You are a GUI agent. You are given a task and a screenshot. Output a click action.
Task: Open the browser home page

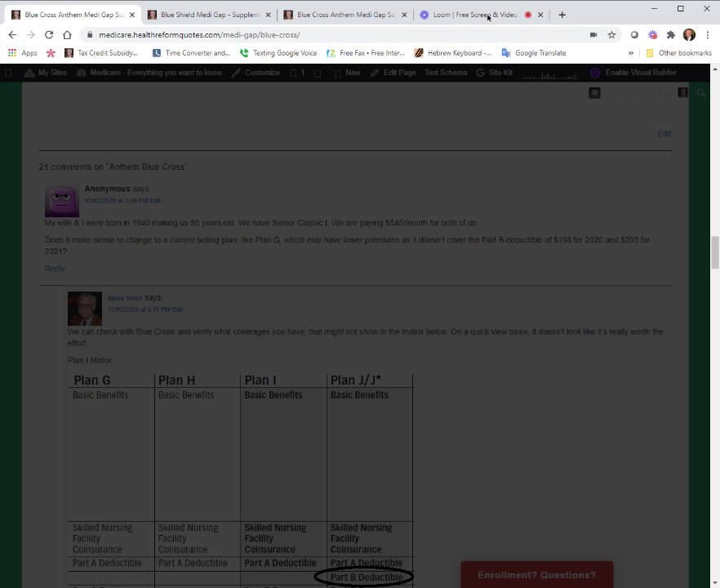point(67,35)
